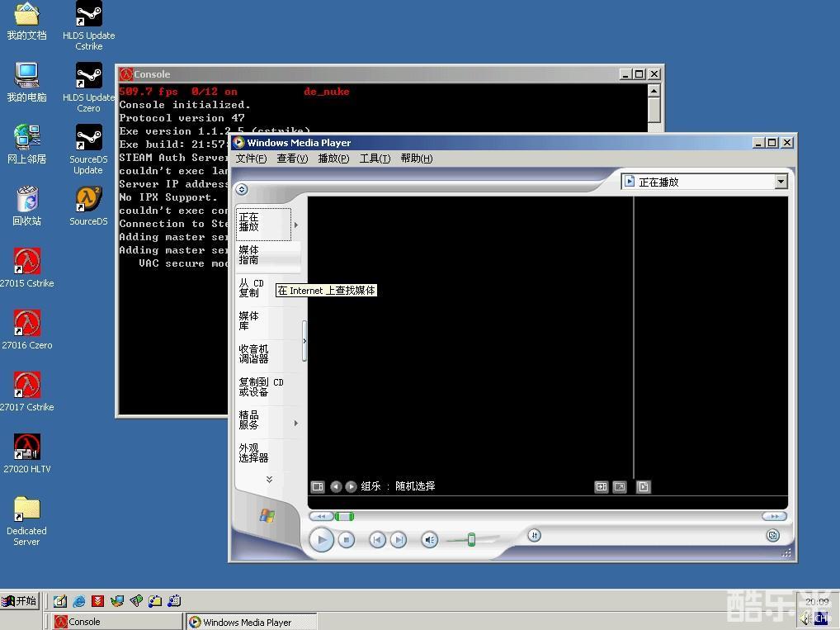This screenshot has height=630, width=840.
Task: Switch Media Player to skin mode
Action: click(772, 535)
